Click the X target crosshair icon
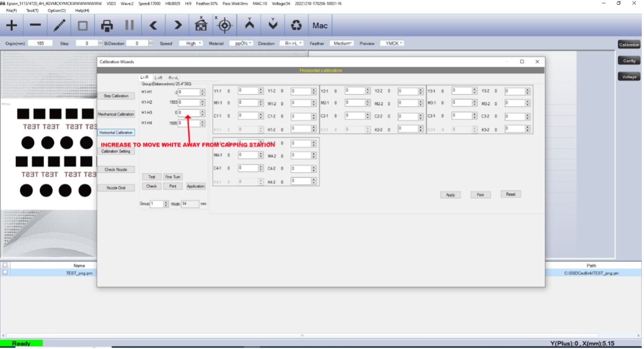Image resolution: width=644 pixels, height=349 pixels. coord(225,25)
